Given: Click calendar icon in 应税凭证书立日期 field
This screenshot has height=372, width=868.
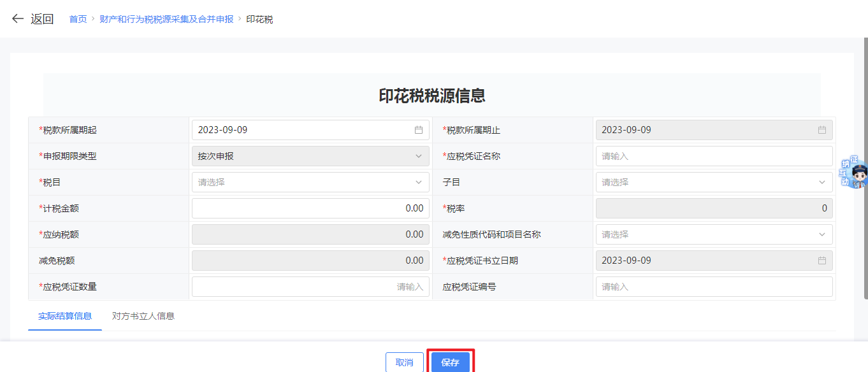Looking at the screenshot, I should pos(822,261).
